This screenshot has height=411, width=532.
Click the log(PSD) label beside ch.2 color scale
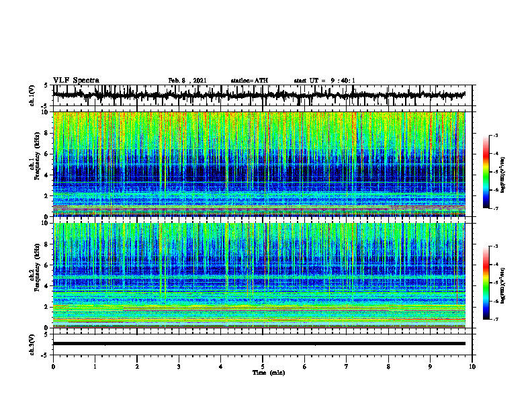(503, 285)
